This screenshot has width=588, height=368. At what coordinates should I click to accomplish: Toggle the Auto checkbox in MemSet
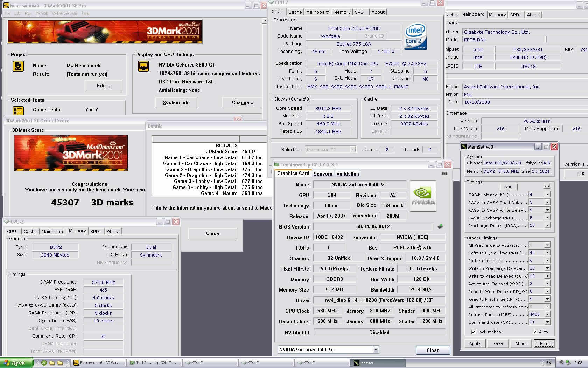[x=535, y=332]
